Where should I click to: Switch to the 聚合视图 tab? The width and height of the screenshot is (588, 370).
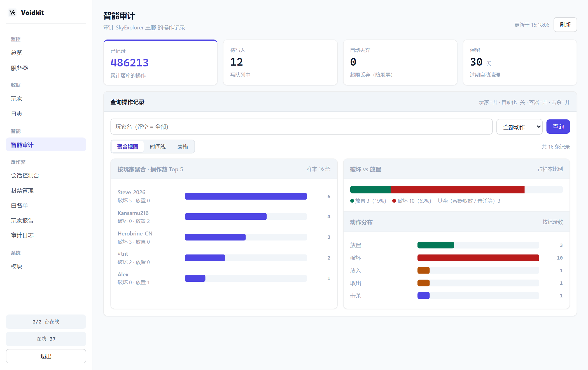[128, 147]
